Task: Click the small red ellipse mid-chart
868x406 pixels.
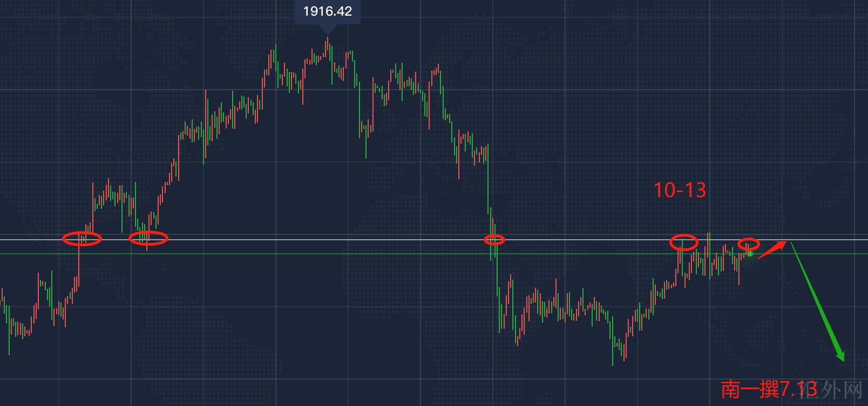Action: pyautogui.click(x=494, y=240)
